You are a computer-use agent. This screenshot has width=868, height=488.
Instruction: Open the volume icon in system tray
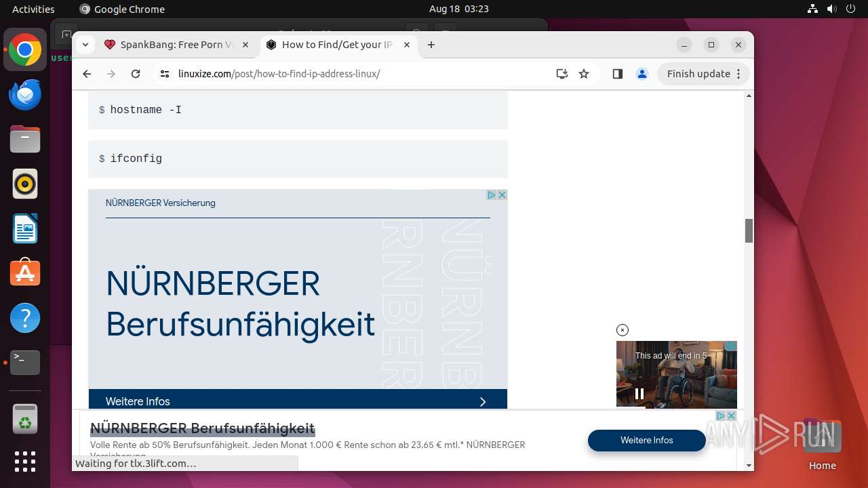pyautogui.click(x=832, y=9)
